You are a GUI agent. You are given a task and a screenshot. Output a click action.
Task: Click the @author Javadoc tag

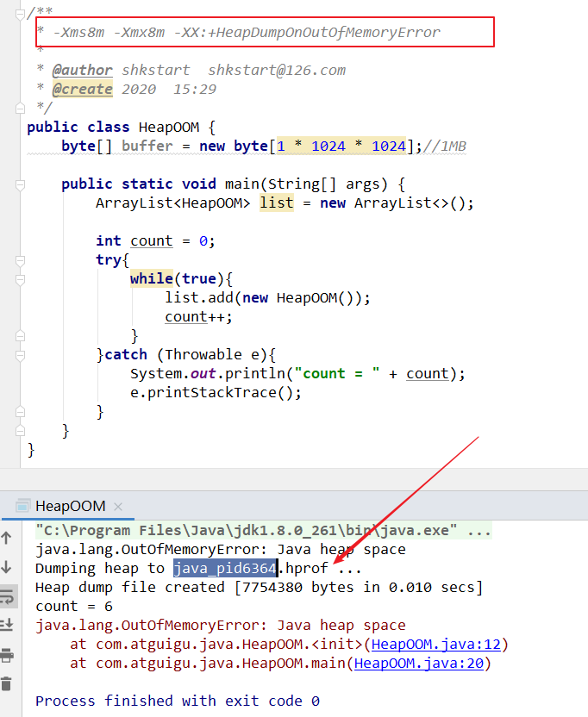(83, 70)
